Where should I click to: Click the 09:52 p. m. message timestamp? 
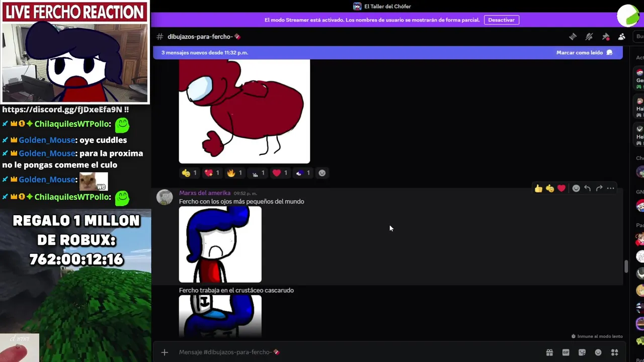coord(246,194)
